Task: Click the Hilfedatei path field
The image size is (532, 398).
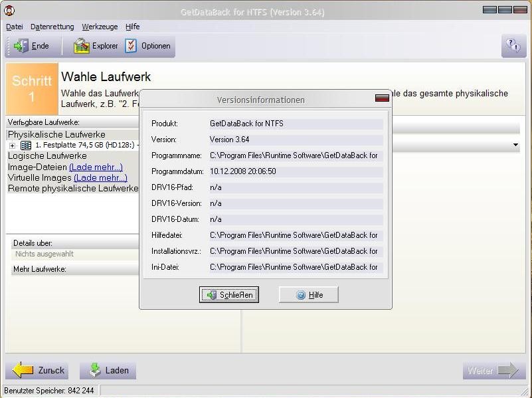Action: (x=296, y=235)
